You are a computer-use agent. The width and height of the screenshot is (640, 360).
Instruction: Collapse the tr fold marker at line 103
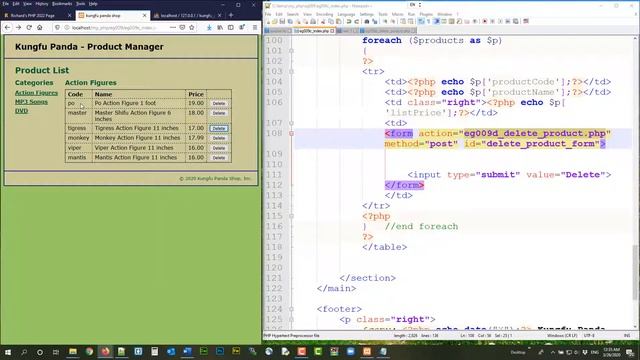tap(291, 71)
